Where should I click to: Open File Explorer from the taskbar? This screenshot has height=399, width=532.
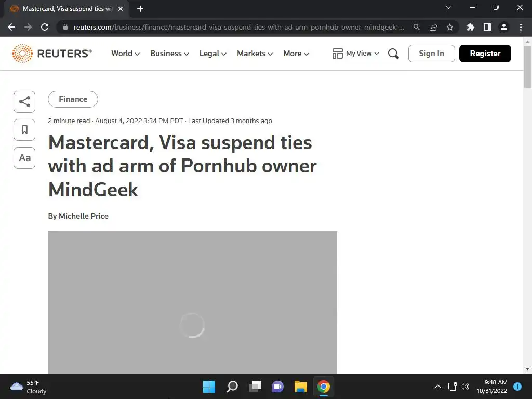[x=301, y=387]
